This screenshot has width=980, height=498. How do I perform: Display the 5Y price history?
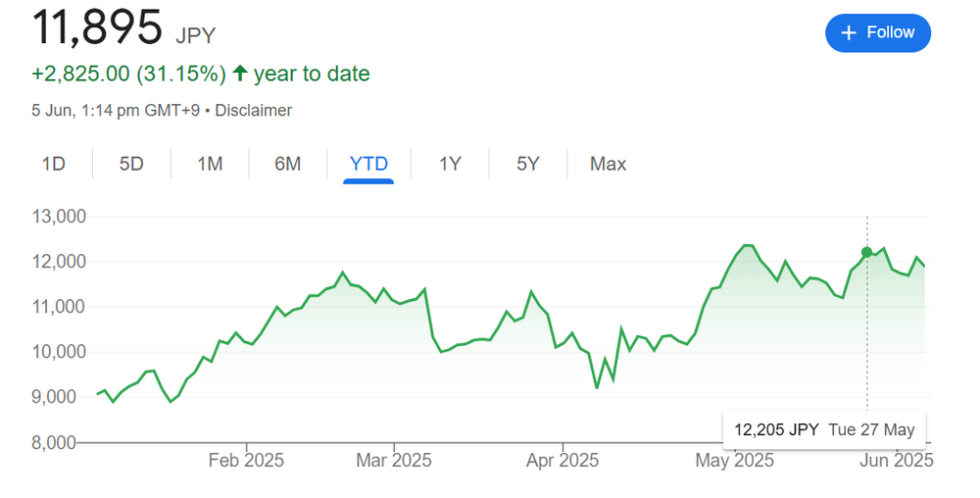coord(528,164)
